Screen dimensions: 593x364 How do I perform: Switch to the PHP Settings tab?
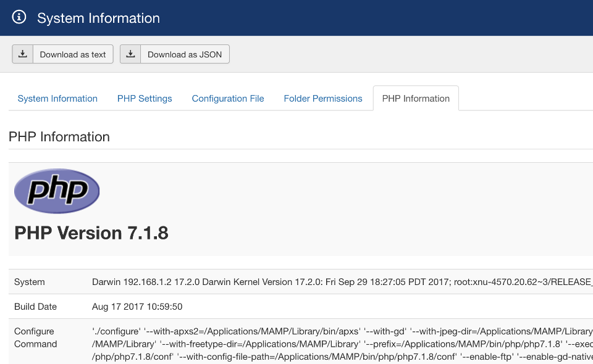145,99
